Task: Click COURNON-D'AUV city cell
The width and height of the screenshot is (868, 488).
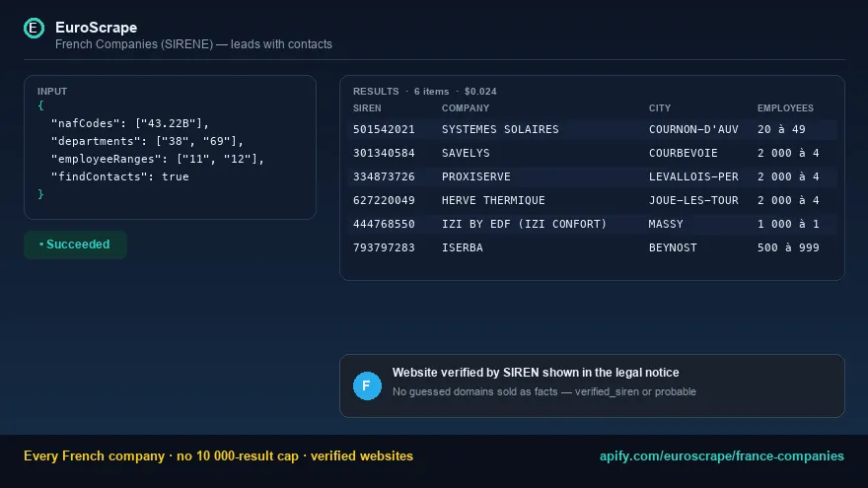Action: [x=693, y=129]
